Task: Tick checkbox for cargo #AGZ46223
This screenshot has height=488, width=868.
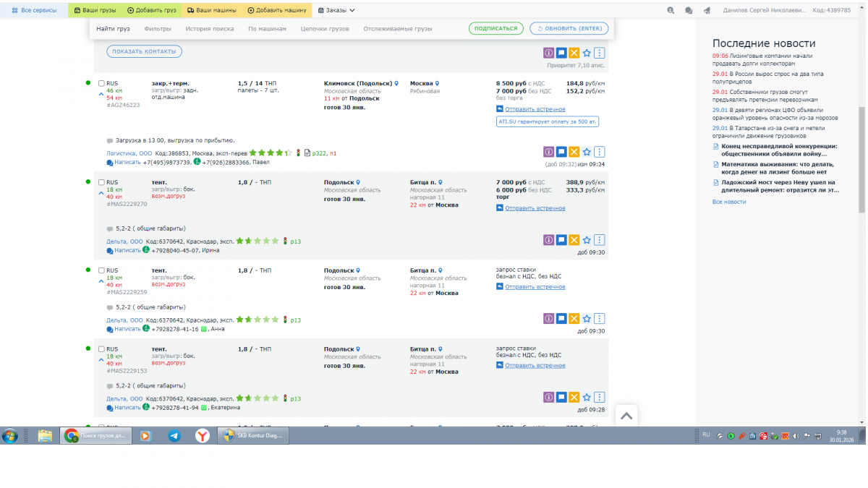Action: [101, 83]
